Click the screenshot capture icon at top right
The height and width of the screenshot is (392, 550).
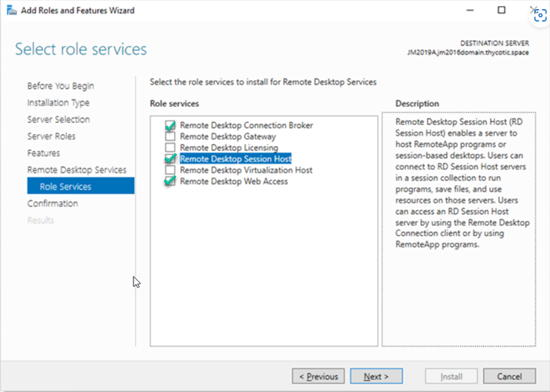pyautogui.click(x=540, y=16)
